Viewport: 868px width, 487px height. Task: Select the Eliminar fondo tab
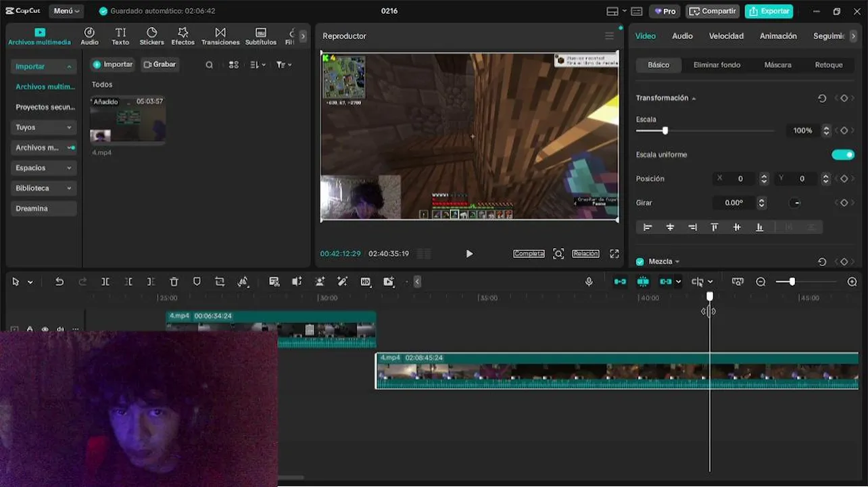[x=717, y=65]
